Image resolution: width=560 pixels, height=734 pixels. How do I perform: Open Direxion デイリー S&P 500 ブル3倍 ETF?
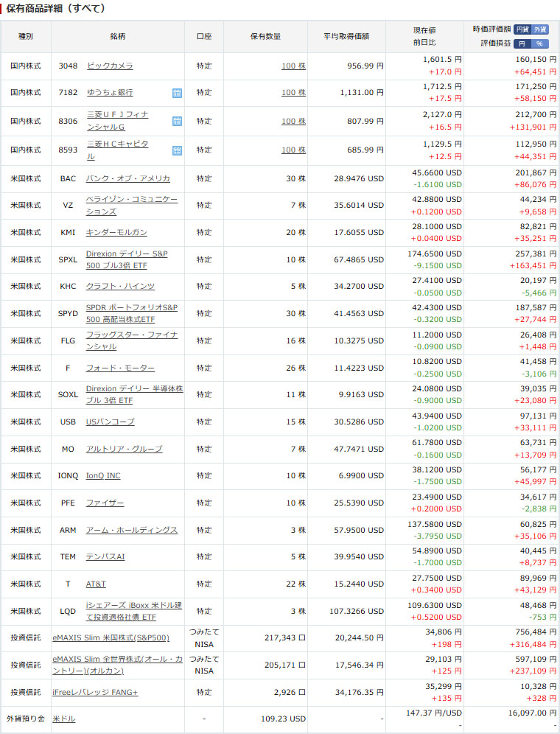point(126,259)
